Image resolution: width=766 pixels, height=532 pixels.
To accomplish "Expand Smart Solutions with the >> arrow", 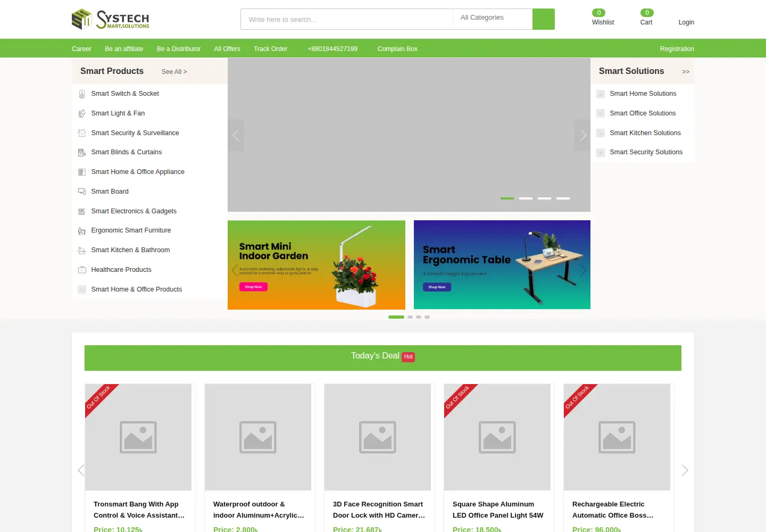I will pos(686,72).
